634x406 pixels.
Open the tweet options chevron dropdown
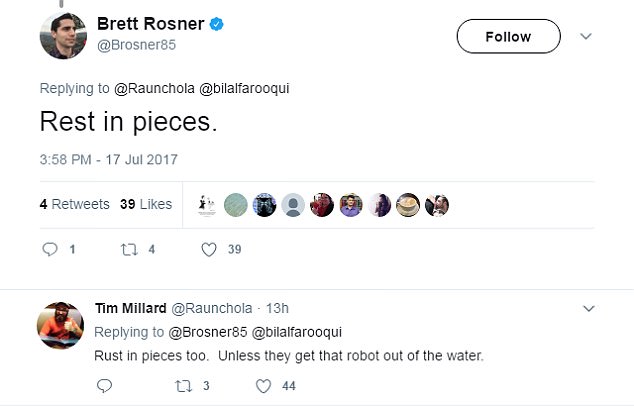[x=586, y=37]
